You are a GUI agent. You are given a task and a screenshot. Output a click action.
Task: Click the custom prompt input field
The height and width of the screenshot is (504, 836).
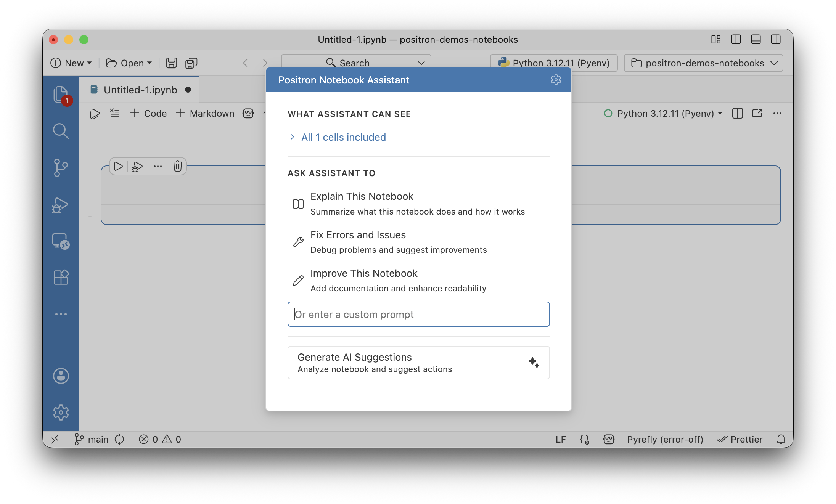[418, 314]
